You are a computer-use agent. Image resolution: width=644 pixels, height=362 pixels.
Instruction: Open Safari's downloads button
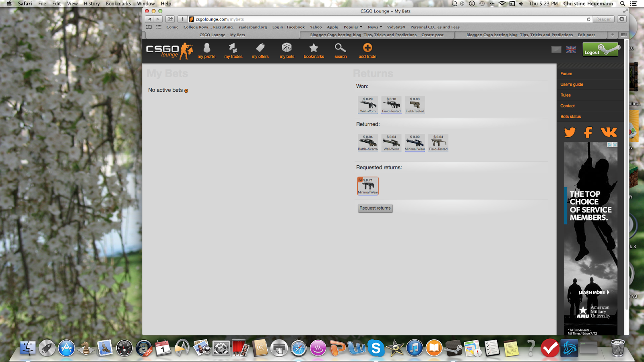pyautogui.click(x=622, y=19)
